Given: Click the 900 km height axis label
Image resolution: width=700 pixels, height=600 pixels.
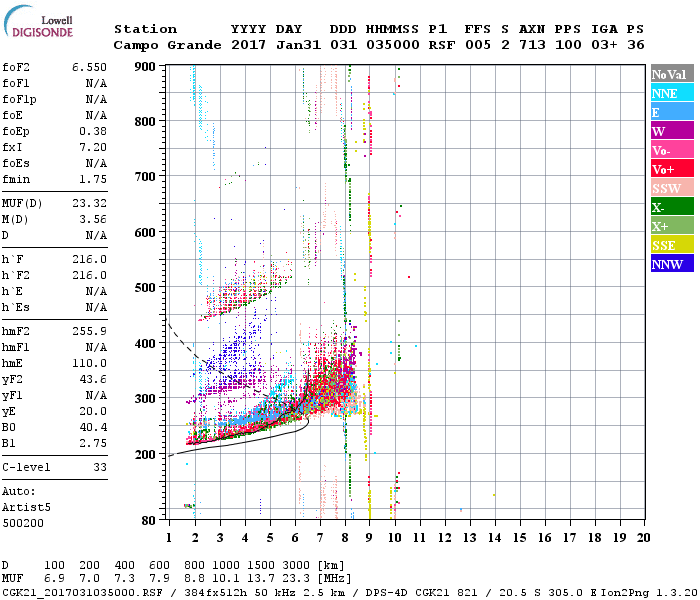Looking at the screenshot, I should 145,67.
